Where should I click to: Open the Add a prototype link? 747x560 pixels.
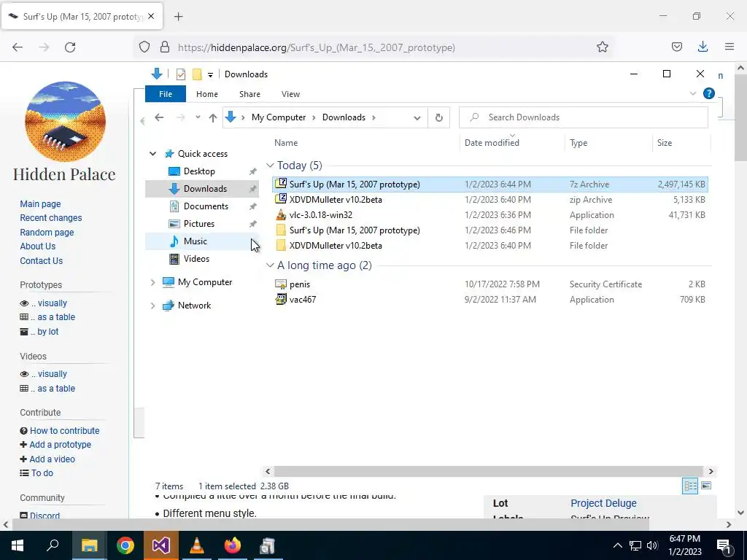pos(60,445)
